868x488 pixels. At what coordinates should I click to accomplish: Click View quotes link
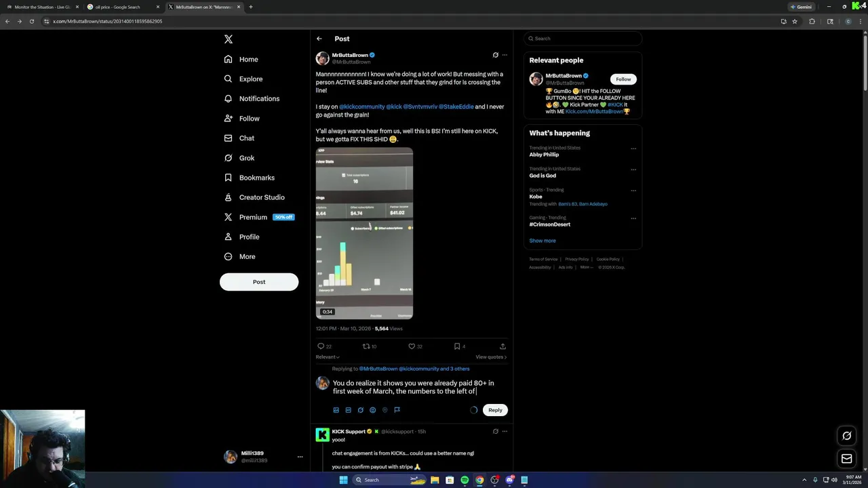tap(491, 357)
